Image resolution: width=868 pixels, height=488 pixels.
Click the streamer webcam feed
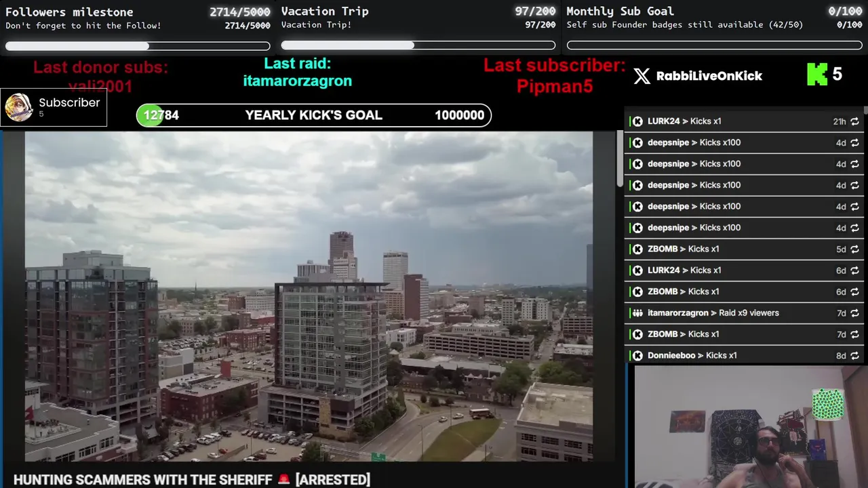click(750, 427)
